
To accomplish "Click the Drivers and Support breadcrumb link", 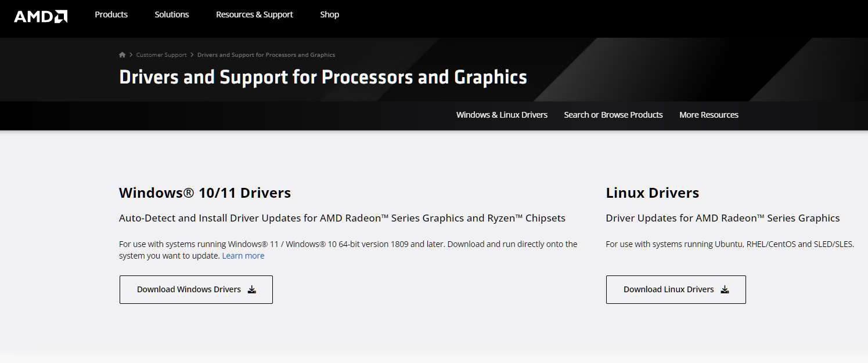I will pyautogui.click(x=266, y=55).
